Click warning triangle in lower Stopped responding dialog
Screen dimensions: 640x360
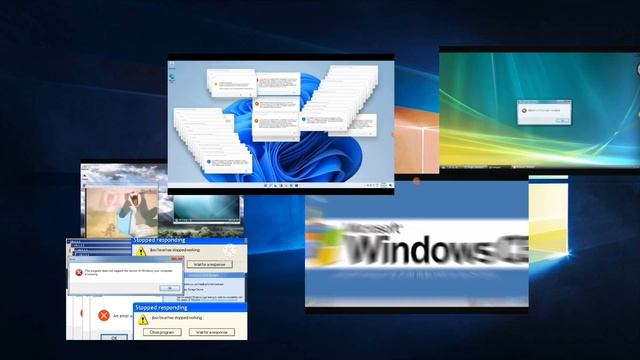(143, 320)
